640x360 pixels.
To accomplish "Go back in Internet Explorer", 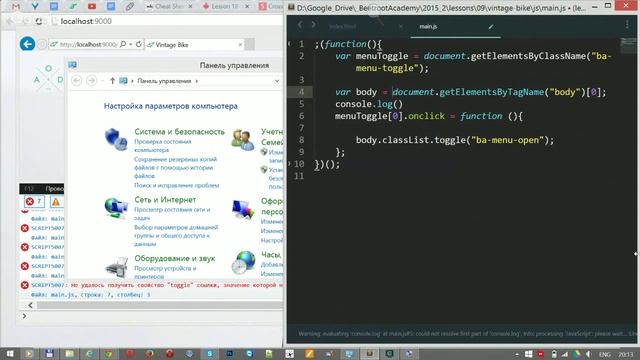I will click(x=27, y=44).
